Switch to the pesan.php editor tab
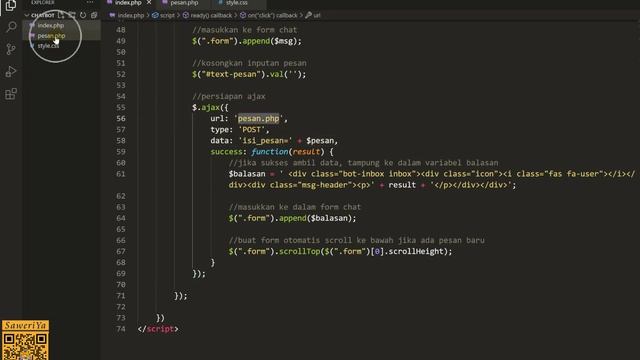 pos(184,3)
